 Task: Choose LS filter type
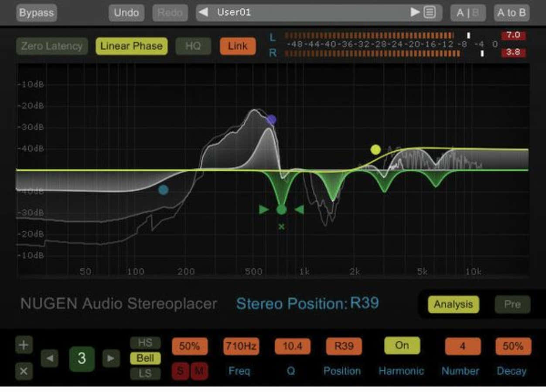pyautogui.click(x=145, y=374)
